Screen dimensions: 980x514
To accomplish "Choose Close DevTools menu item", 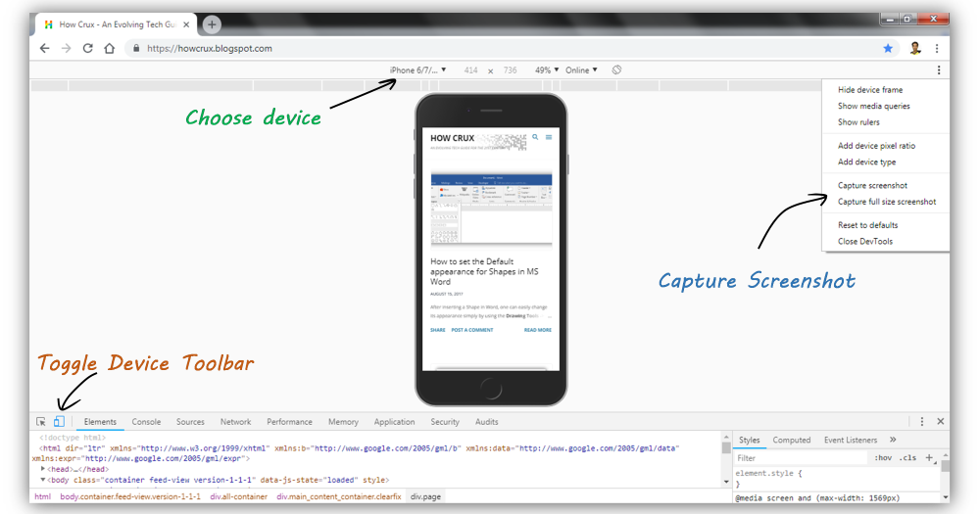I will 865,241.
